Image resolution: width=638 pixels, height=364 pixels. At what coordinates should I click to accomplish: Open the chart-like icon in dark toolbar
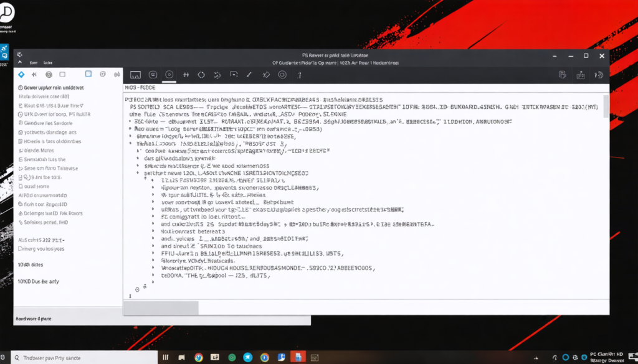135,75
